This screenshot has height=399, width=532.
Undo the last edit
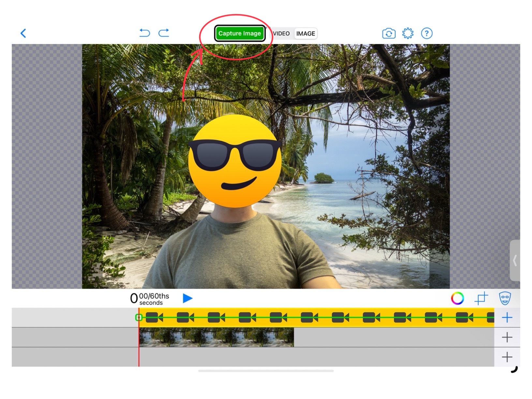(x=144, y=33)
